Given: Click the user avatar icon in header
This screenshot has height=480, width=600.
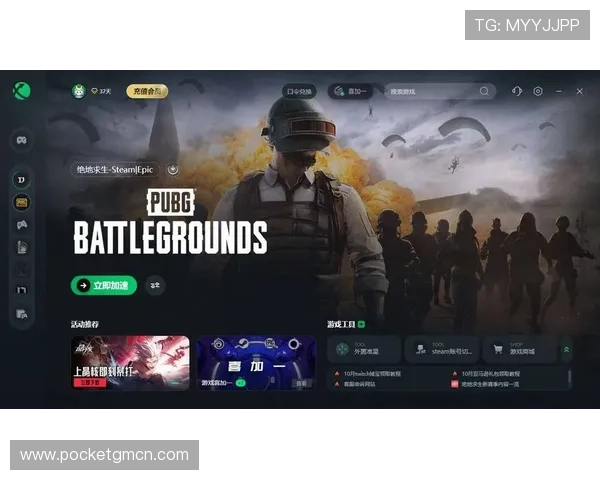Looking at the screenshot, I should pyautogui.click(x=79, y=91).
